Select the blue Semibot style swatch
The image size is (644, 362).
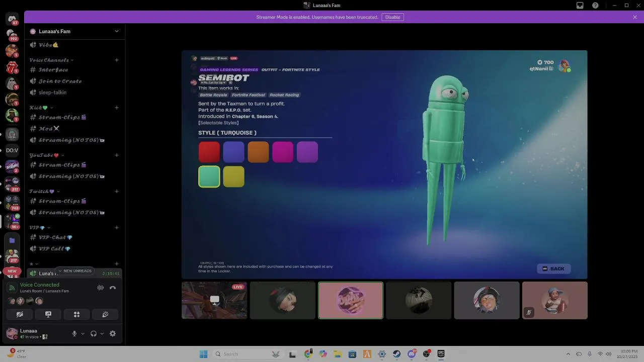click(x=233, y=152)
